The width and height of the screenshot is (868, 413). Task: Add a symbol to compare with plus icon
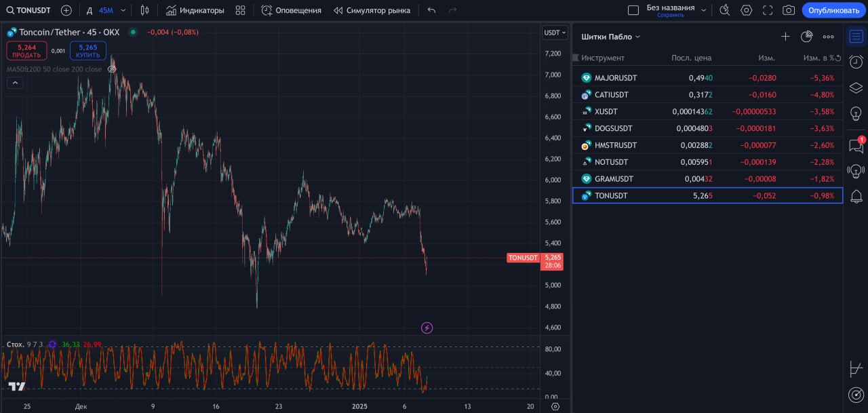tap(66, 10)
